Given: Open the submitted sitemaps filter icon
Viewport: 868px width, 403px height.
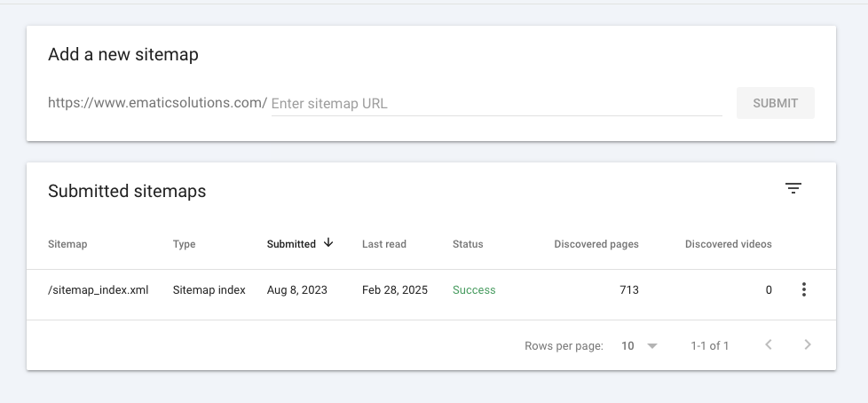Looking at the screenshot, I should (x=793, y=188).
